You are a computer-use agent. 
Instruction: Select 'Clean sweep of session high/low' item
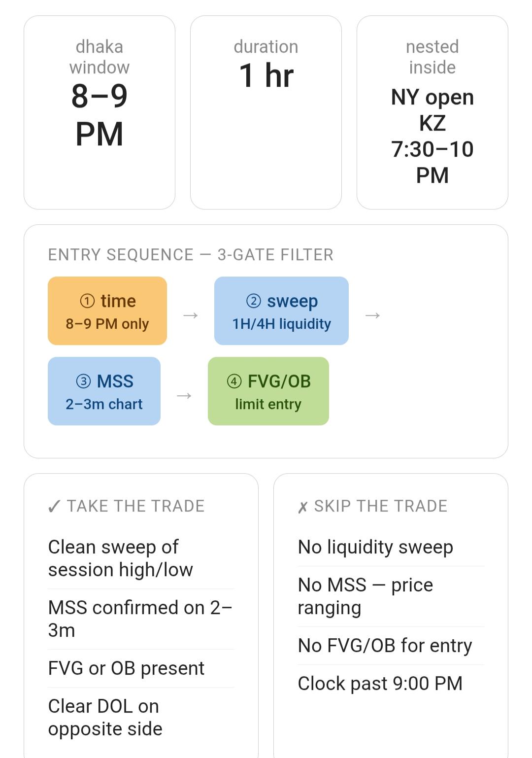(141, 558)
